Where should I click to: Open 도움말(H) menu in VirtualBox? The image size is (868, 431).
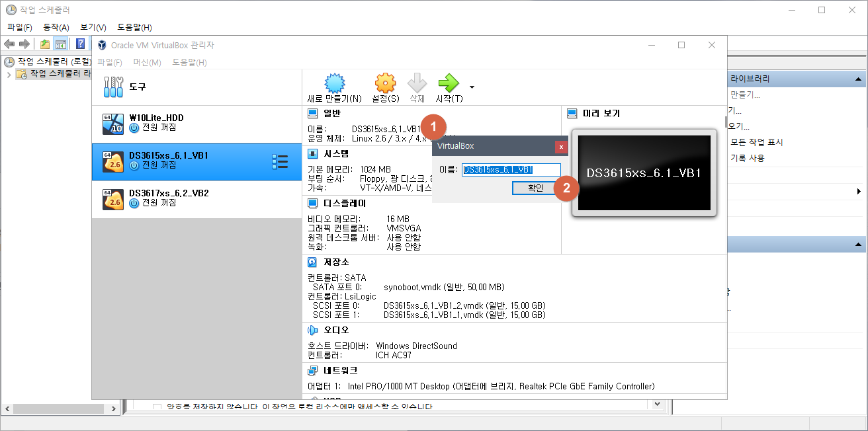(190, 62)
